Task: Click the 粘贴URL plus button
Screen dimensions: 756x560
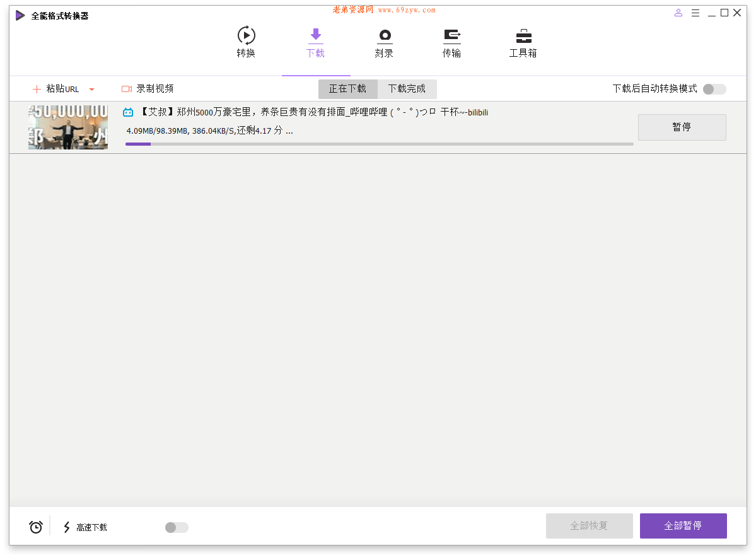Action: pos(55,89)
